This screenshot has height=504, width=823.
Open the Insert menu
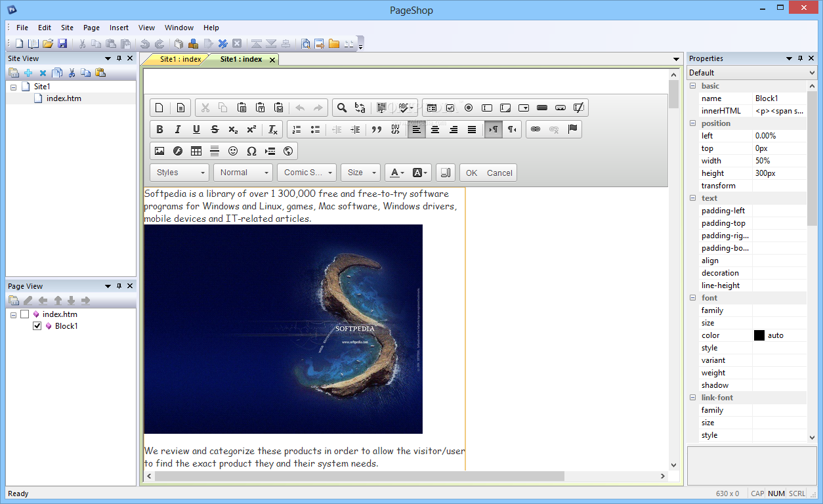pyautogui.click(x=119, y=28)
